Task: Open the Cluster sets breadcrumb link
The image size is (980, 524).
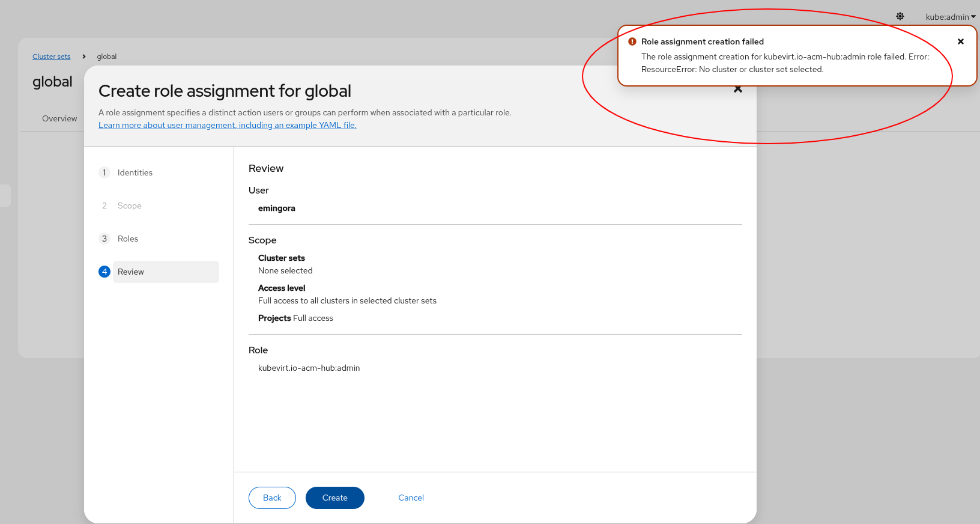Action: tap(51, 56)
